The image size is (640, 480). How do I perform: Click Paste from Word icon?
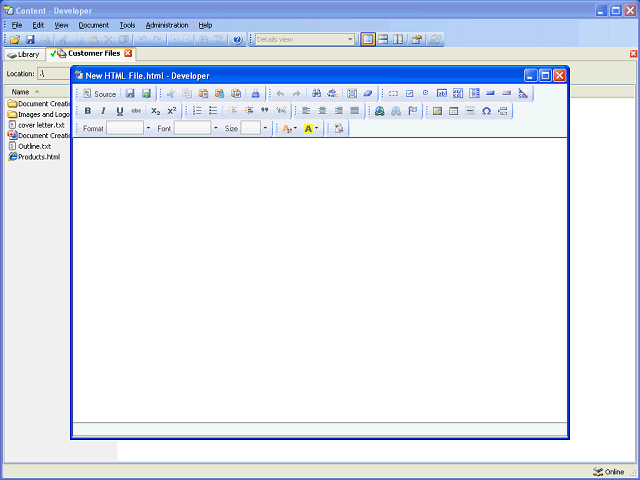(x=236, y=93)
